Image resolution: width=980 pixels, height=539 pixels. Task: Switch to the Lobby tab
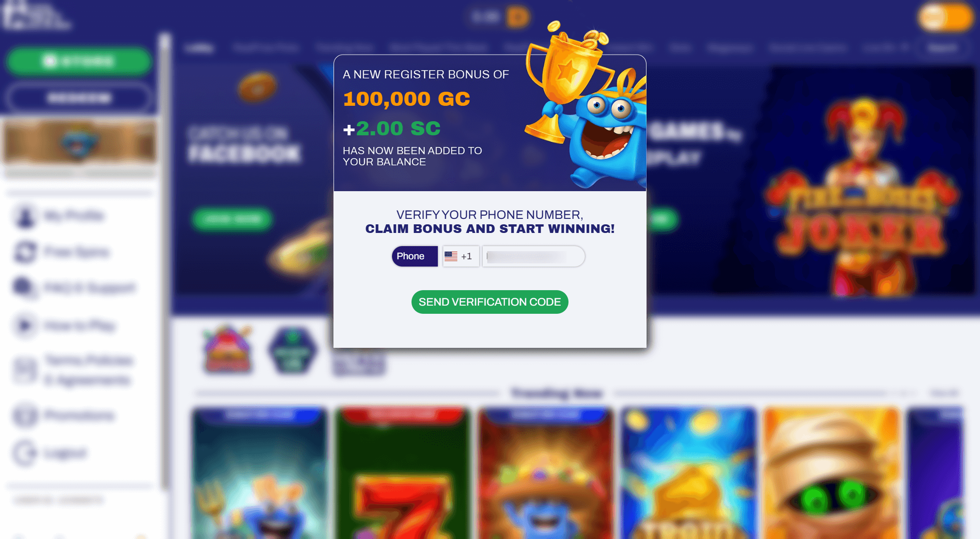pos(199,48)
